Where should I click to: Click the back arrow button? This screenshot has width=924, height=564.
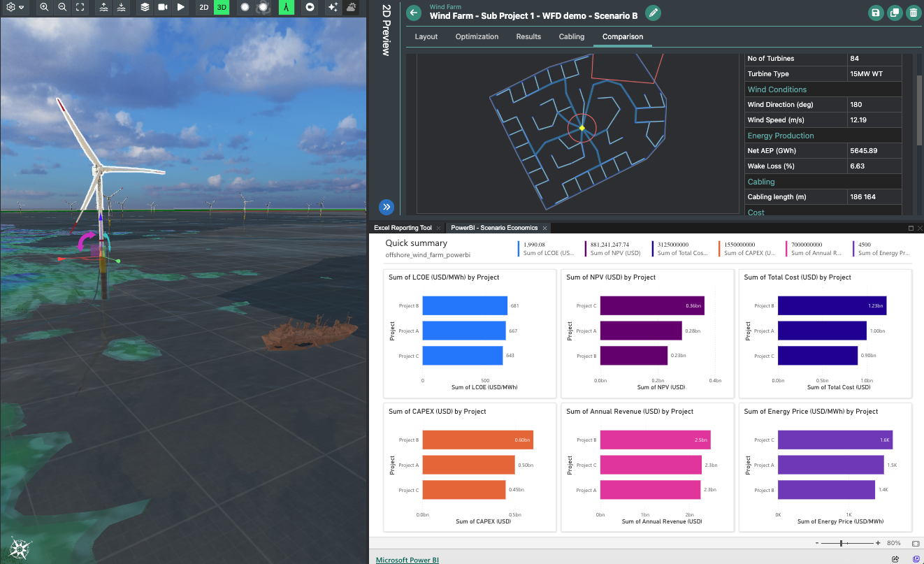[x=414, y=13]
